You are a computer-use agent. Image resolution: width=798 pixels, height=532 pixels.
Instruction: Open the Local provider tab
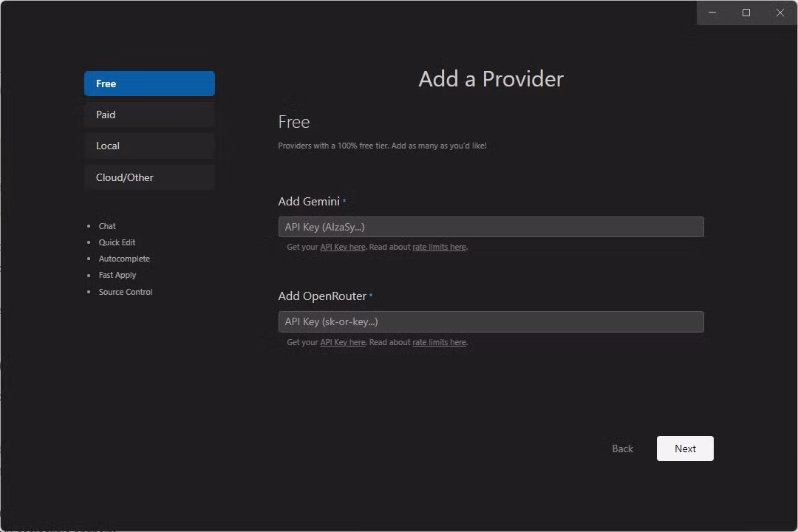tap(149, 146)
